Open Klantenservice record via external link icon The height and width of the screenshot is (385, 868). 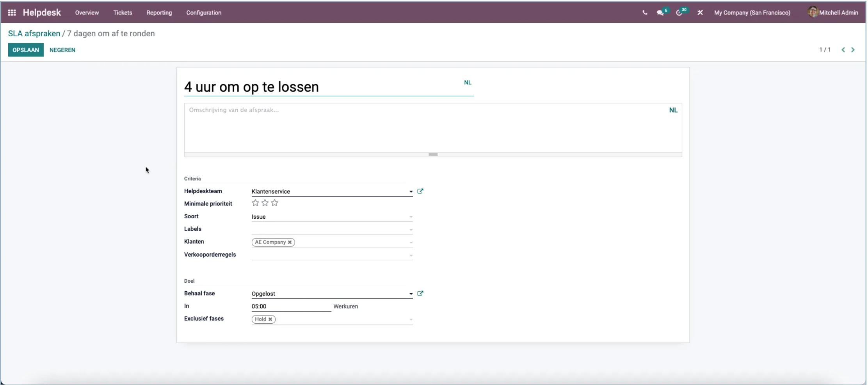[421, 191]
